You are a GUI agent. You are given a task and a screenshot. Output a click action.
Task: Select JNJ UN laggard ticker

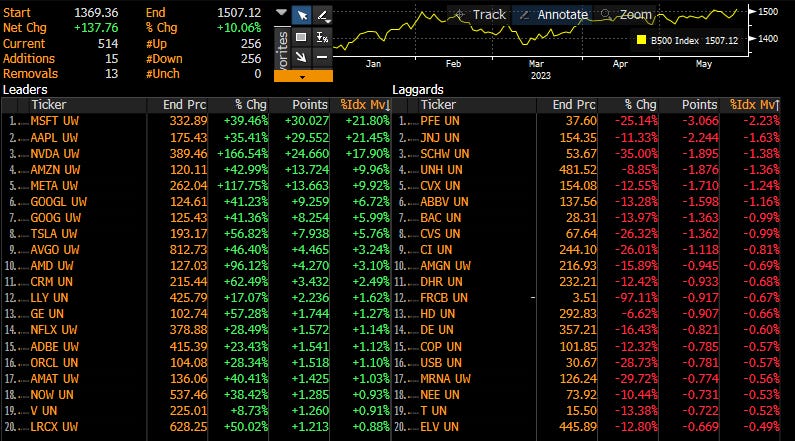[440, 137]
